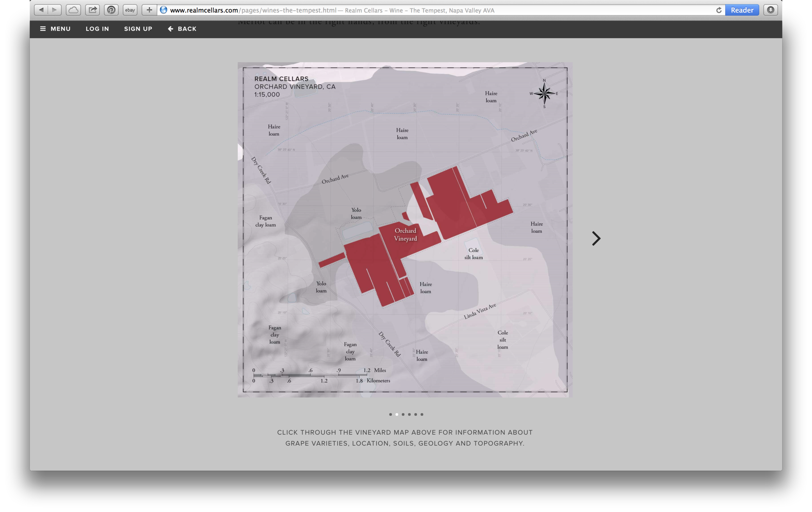812x512 pixels.
Task: Click LOG IN in the site header
Action: click(97, 29)
